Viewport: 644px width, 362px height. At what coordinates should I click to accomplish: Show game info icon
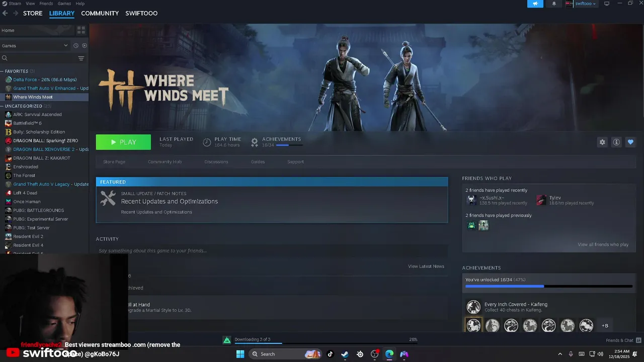pos(616,142)
